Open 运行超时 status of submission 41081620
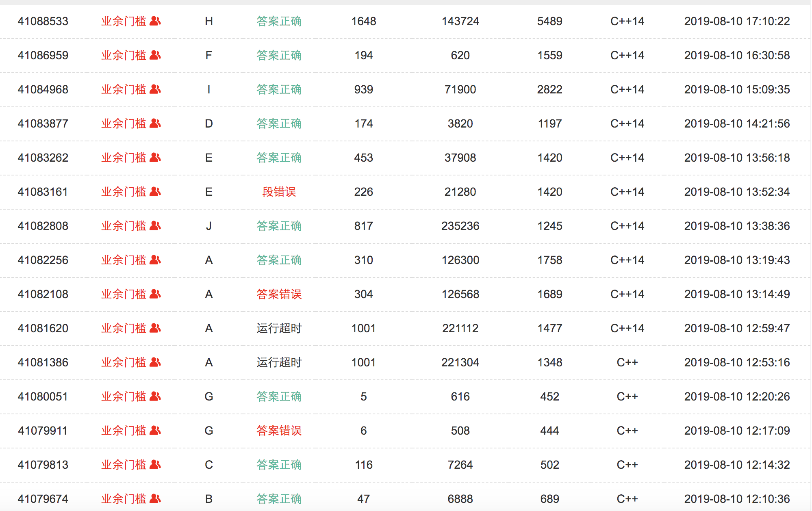 click(x=279, y=328)
